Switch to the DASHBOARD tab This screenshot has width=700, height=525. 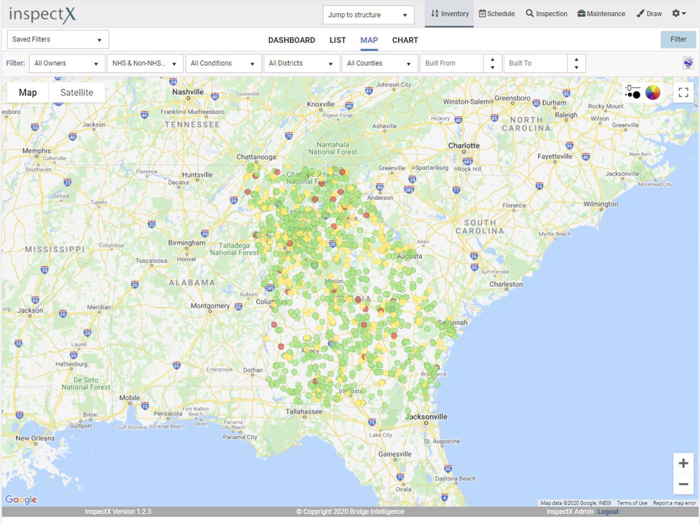pos(291,40)
